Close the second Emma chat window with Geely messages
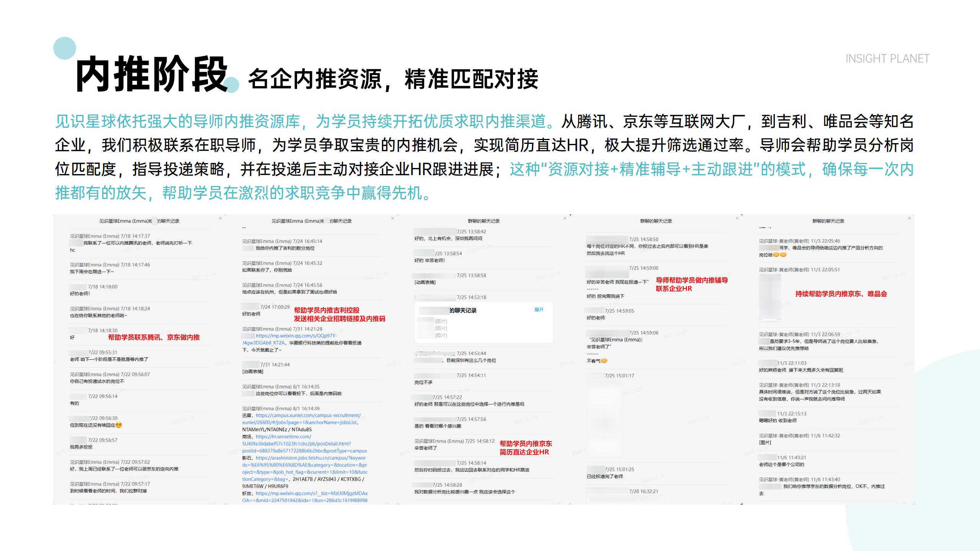Viewport: 980px width, 551px height. pos(392,218)
